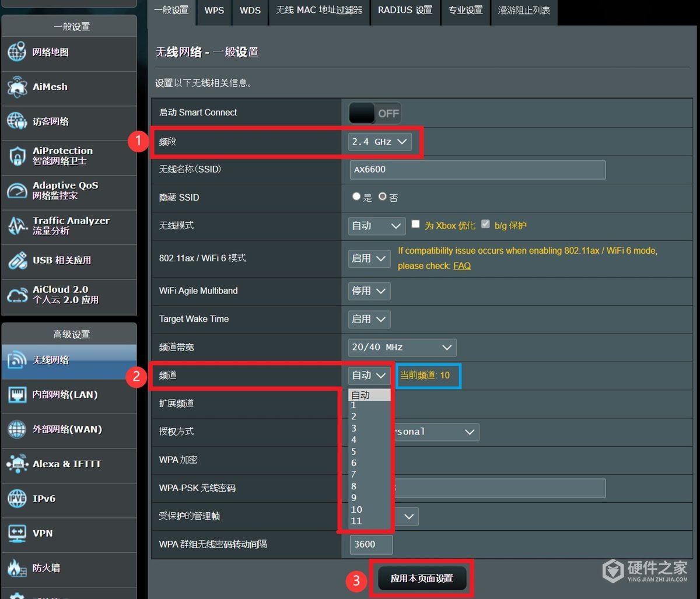
Task: Choose 自动 in the channel list
Action: pyautogui.click(x=370, y=395)
